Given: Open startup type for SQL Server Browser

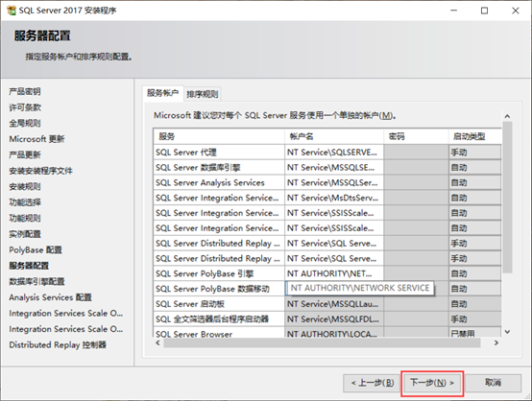Looking at the screenshot, I should [x=474, y=333].
